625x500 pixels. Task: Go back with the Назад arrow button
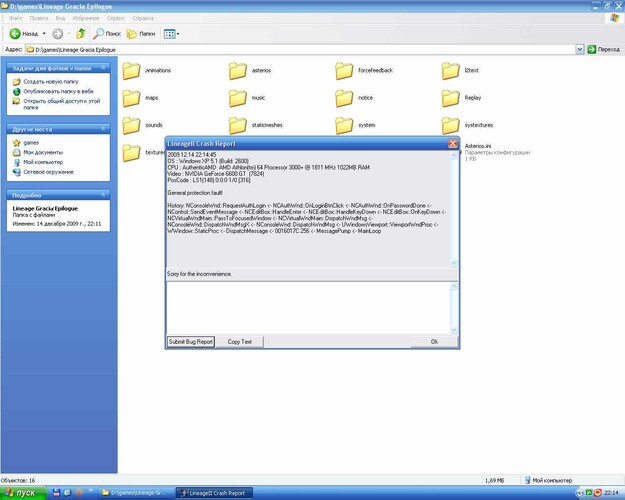[x=24, y=34]
